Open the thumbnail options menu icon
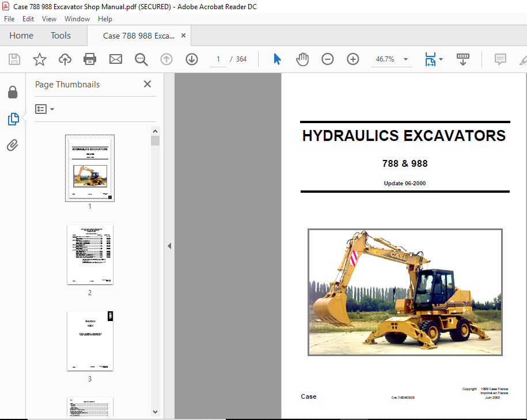 41,109
